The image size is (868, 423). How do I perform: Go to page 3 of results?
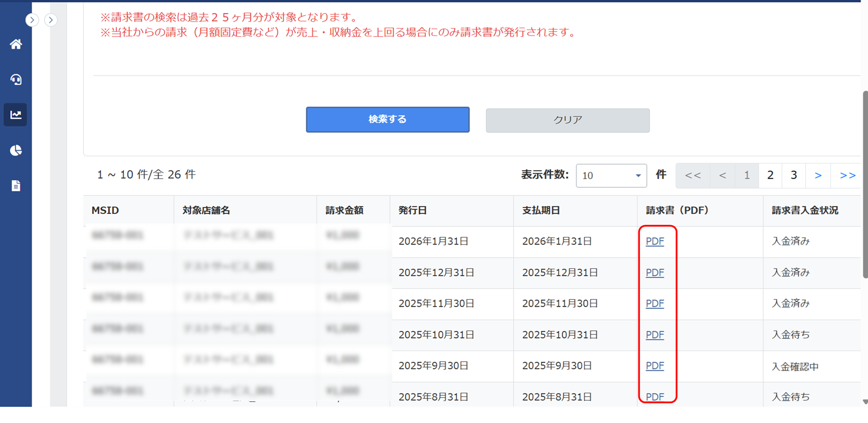793,175
